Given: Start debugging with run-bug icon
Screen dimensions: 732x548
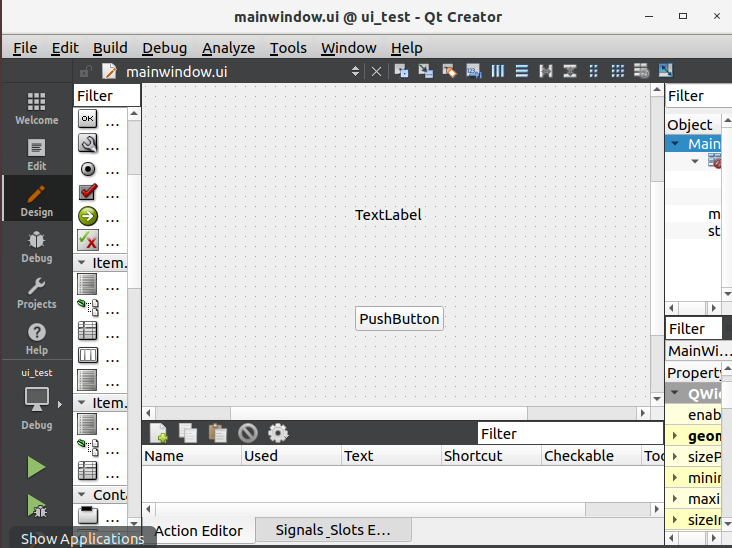Looking at the screenshot, I should (x=36, y=506).
